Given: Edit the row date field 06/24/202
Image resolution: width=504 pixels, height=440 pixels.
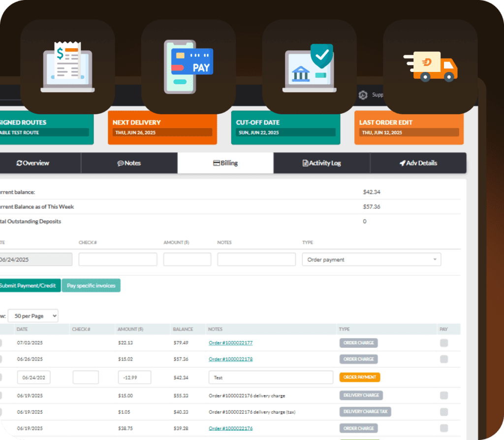Looking at the screenshot, I should click(x=34, y=377).
